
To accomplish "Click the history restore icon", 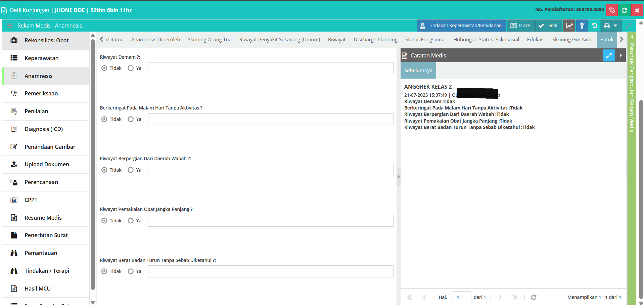I will pos(595,26).
